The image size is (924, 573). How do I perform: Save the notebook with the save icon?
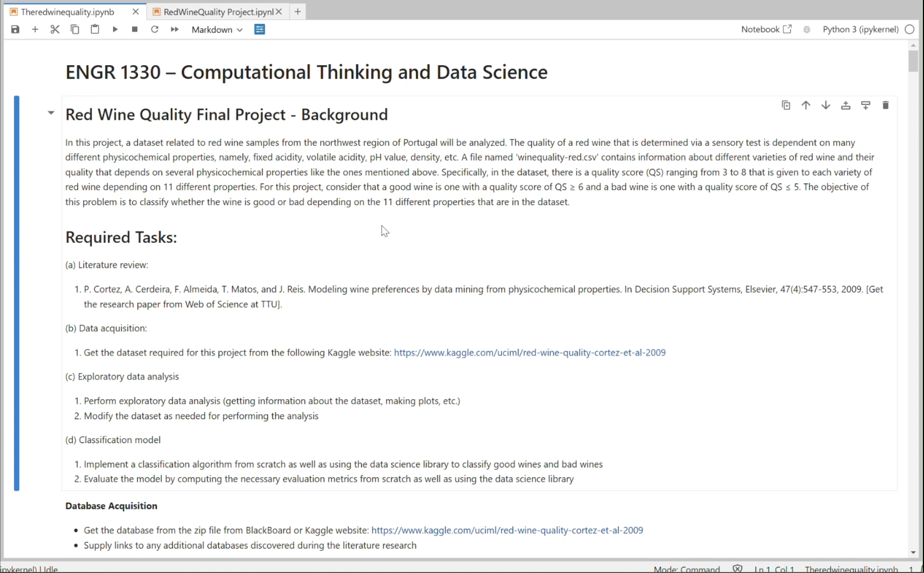point(15,30)
